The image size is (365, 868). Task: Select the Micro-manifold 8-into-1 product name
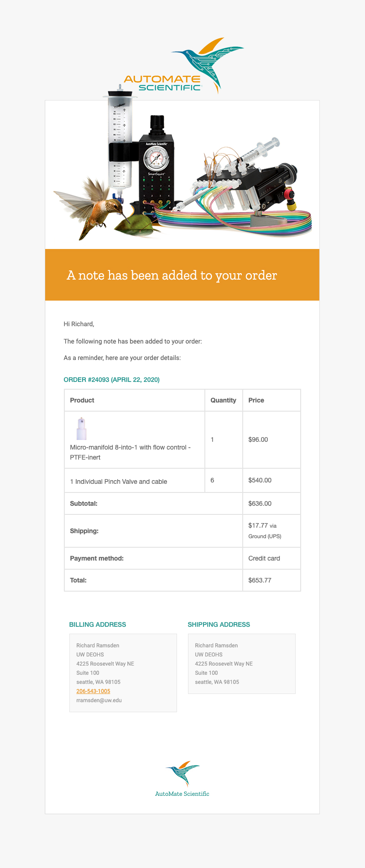(x=130, y=452)
